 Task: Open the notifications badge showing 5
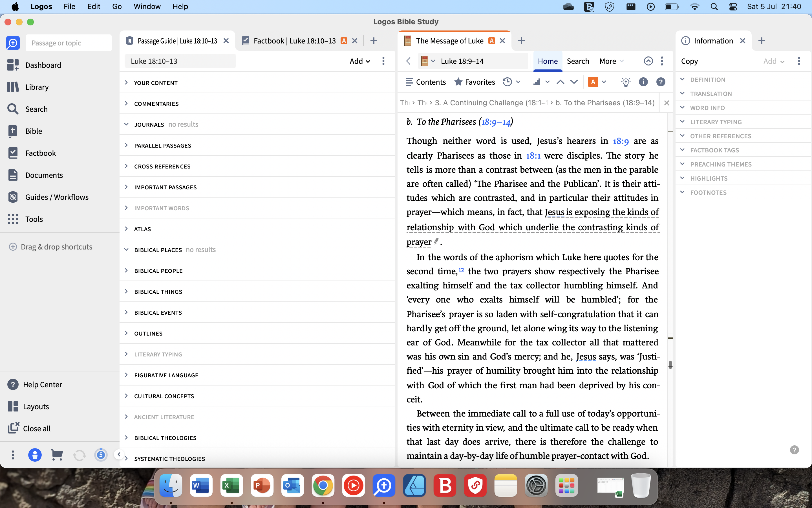click(101, 455)
